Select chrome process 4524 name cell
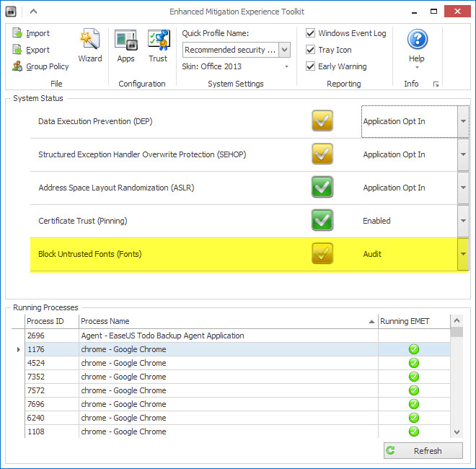 pos(229,363)
